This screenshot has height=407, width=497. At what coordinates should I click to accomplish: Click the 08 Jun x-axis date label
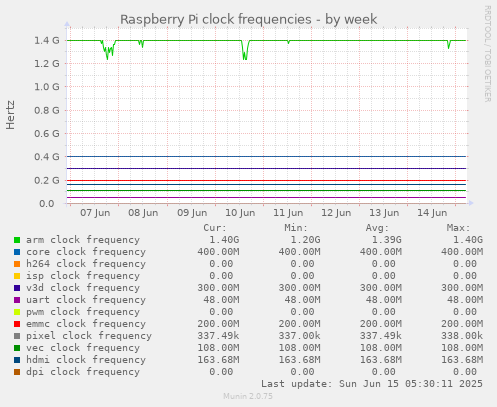pyautogui.click(x=143, y=213)
